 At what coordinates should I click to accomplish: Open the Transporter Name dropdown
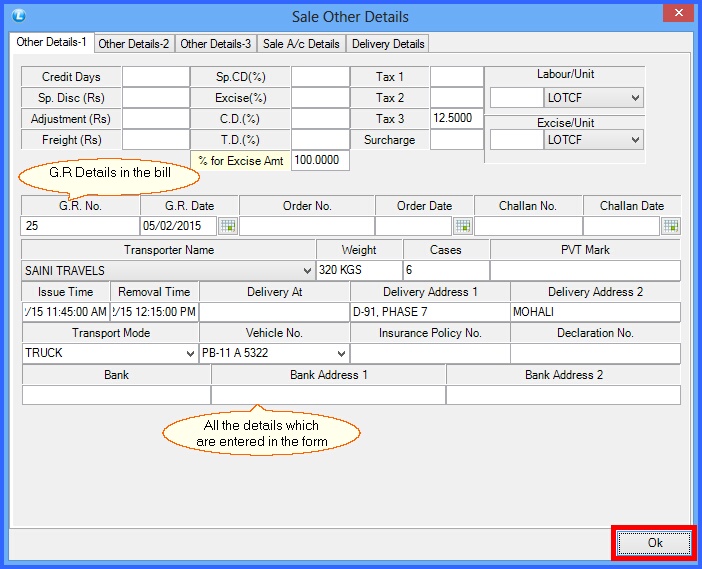[307, 270]
